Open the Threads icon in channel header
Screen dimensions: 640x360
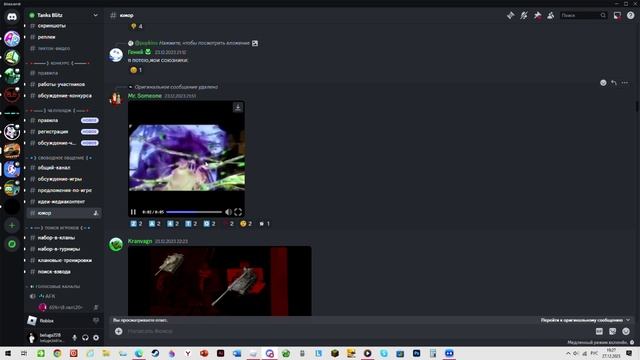click(x=511, y=16)
